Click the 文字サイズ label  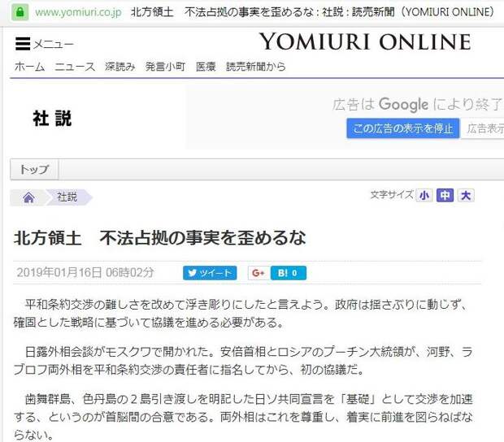(392, 195)
